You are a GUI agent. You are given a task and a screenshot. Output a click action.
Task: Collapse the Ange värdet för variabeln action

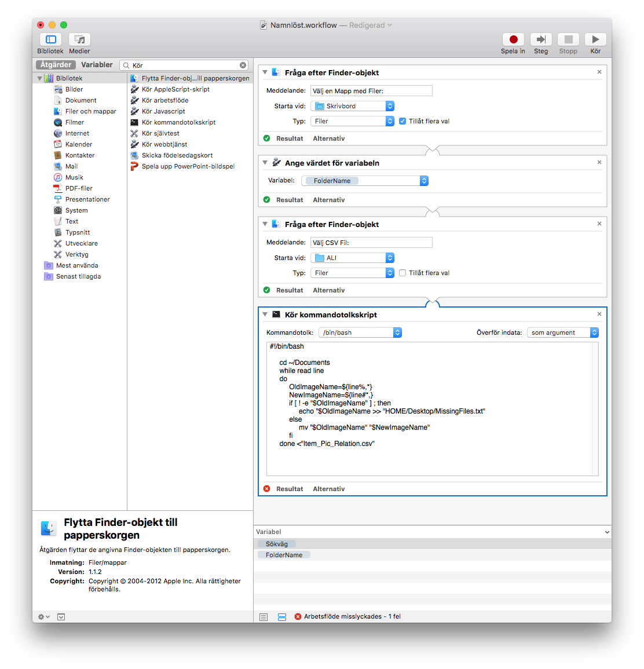[x=265, y=163]
